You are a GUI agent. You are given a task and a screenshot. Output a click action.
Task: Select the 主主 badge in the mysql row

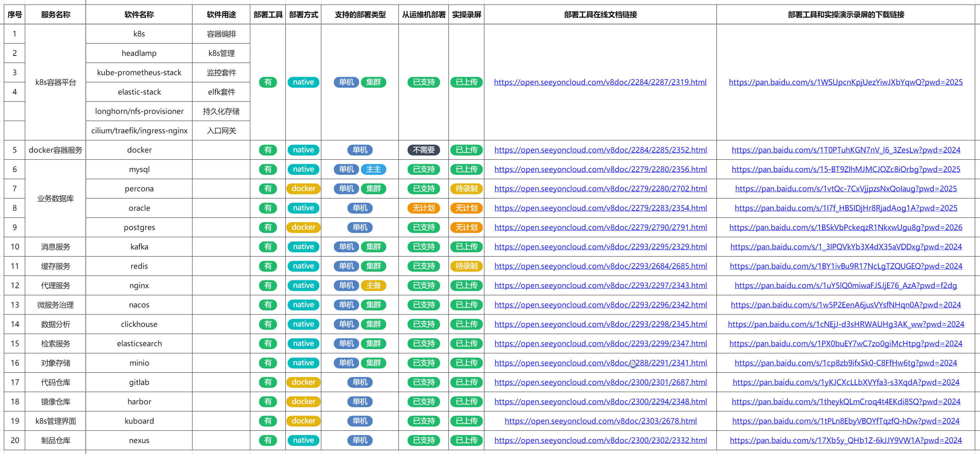click(374, 170)
